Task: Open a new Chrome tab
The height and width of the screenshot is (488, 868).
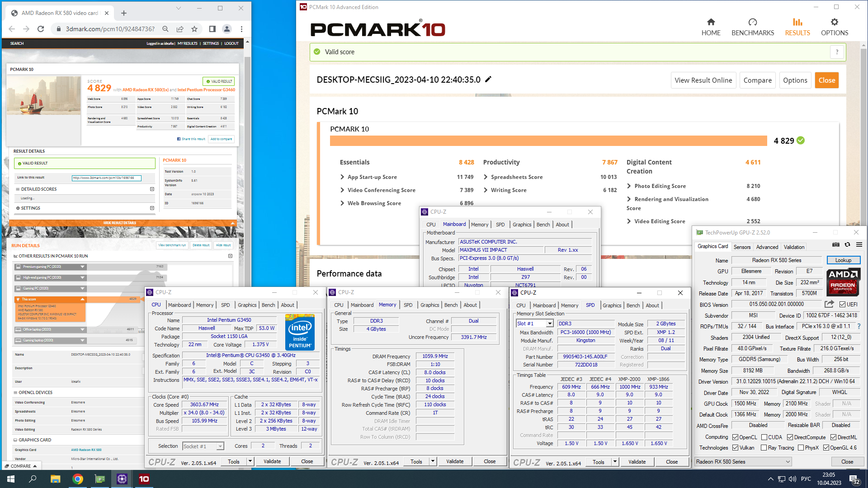Action: tap(124, 13)
